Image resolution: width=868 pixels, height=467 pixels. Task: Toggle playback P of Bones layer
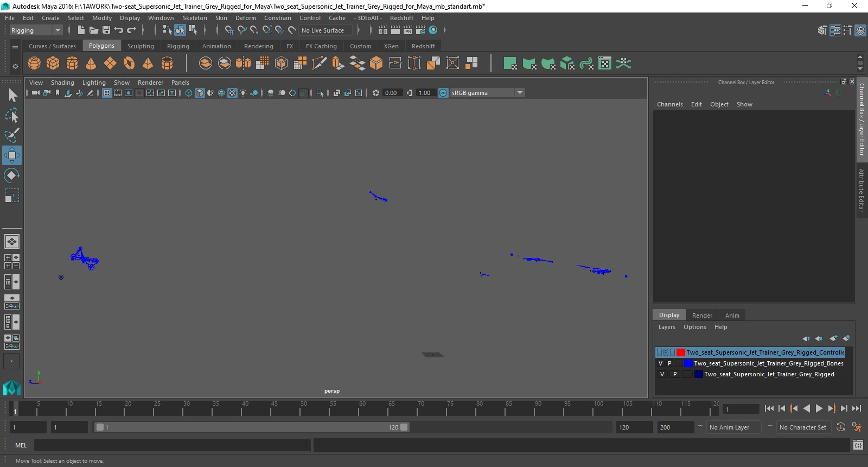669,363
